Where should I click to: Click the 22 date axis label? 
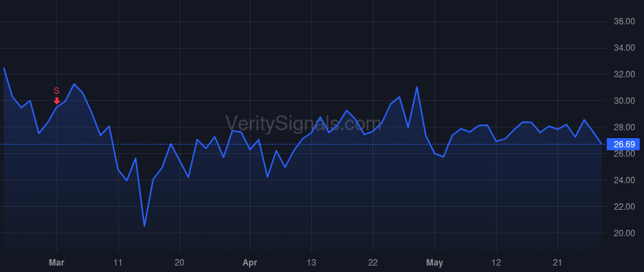click(x=373, y=263)
